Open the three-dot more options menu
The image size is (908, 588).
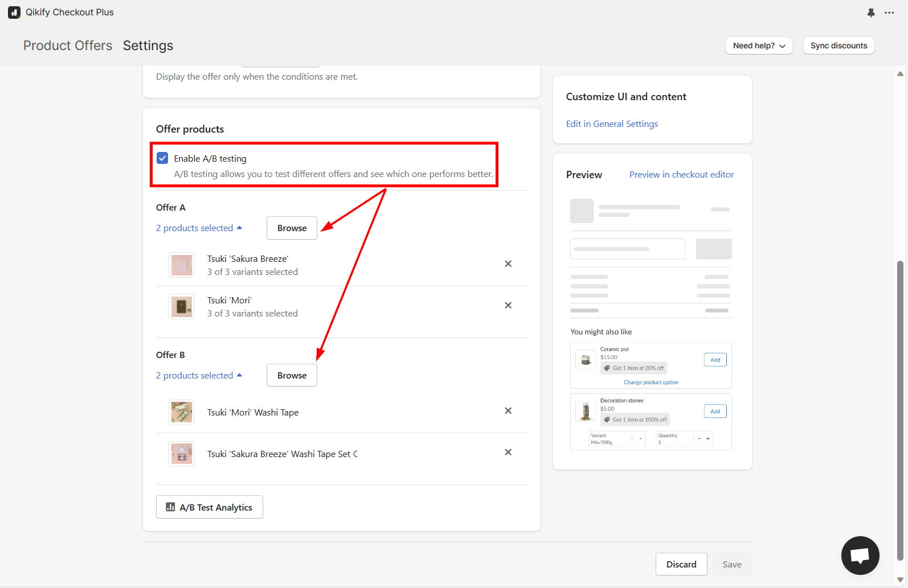889,13
